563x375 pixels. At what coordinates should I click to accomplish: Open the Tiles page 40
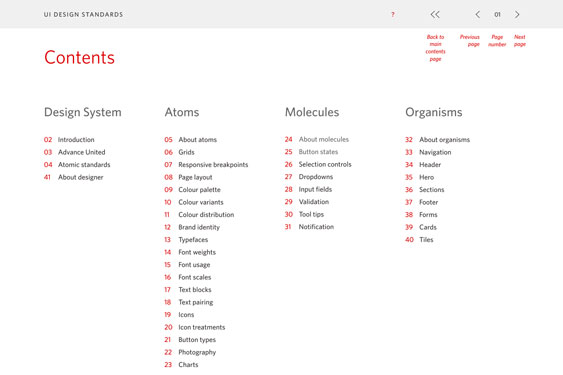[x=419, y=240]
